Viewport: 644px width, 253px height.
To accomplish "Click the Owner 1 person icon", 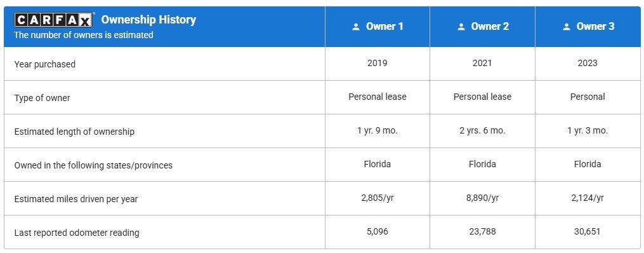I will pyautogui.click(x=356, y=27).
